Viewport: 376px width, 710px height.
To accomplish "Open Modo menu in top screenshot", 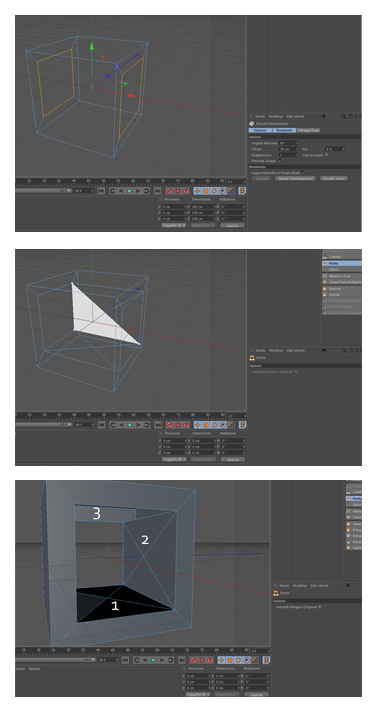I will [260, 116].
